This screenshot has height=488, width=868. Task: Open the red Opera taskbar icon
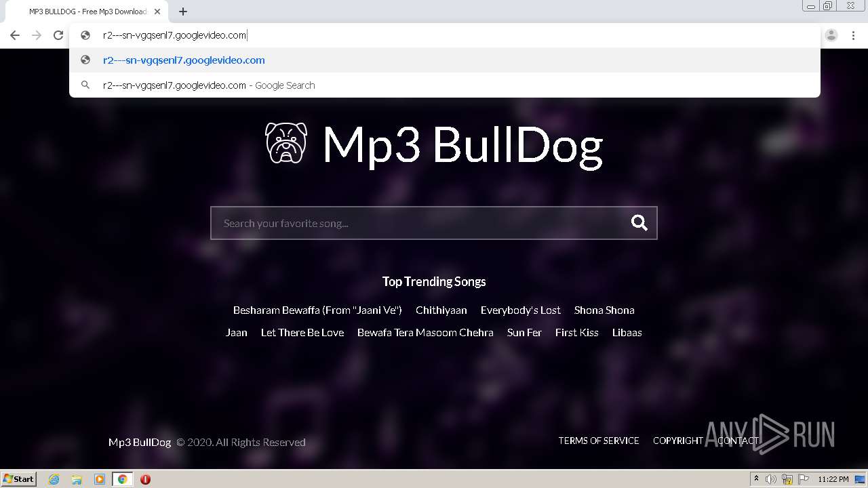pos(145,479)
